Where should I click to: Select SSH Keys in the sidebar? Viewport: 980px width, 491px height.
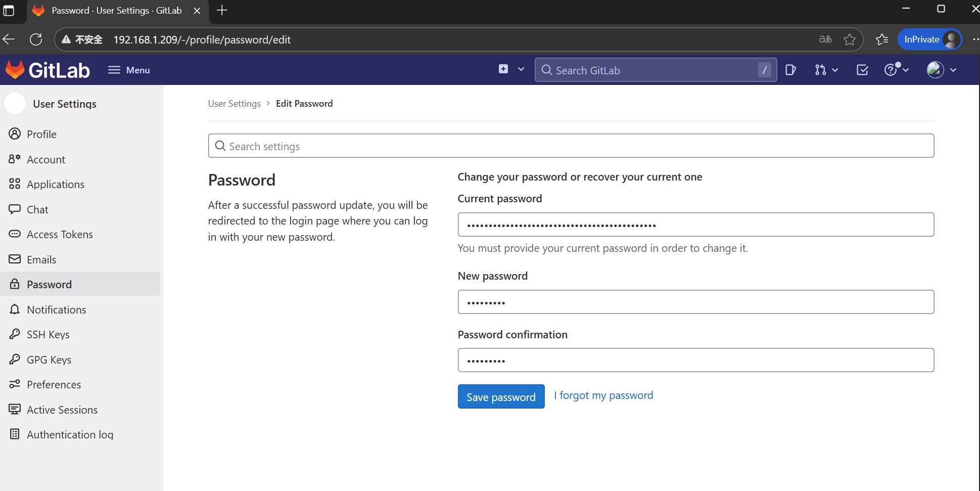pyautogui.click(x=48, y=334)
